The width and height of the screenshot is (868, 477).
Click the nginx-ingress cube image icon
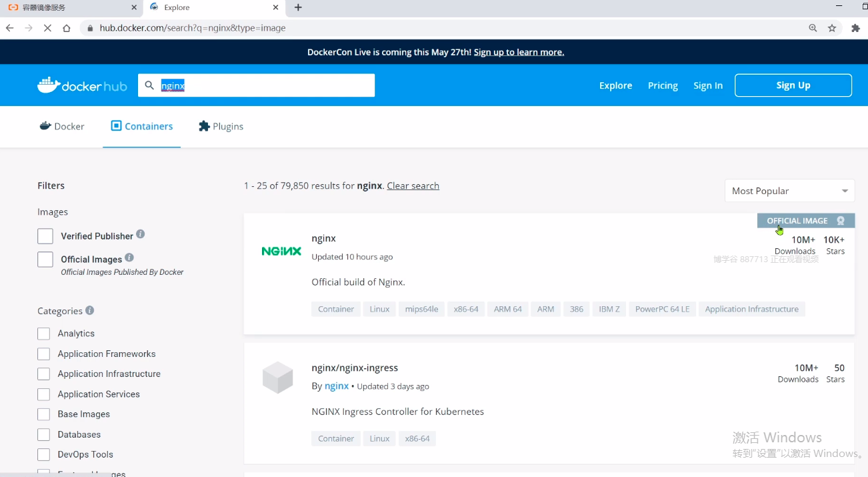278,378
